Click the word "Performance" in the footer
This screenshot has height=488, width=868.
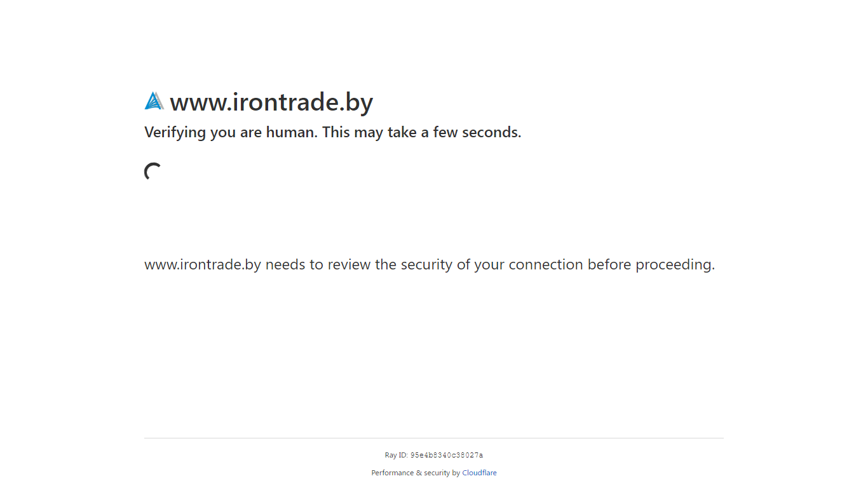tap(393, 473)
